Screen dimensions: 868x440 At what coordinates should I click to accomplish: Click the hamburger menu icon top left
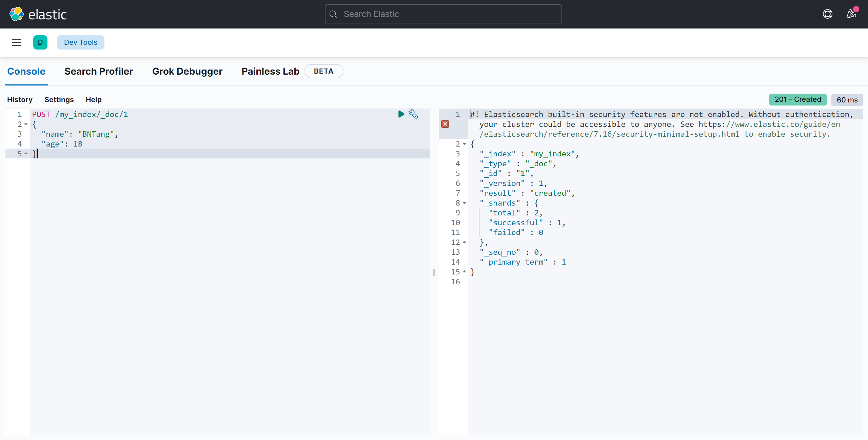16,42
